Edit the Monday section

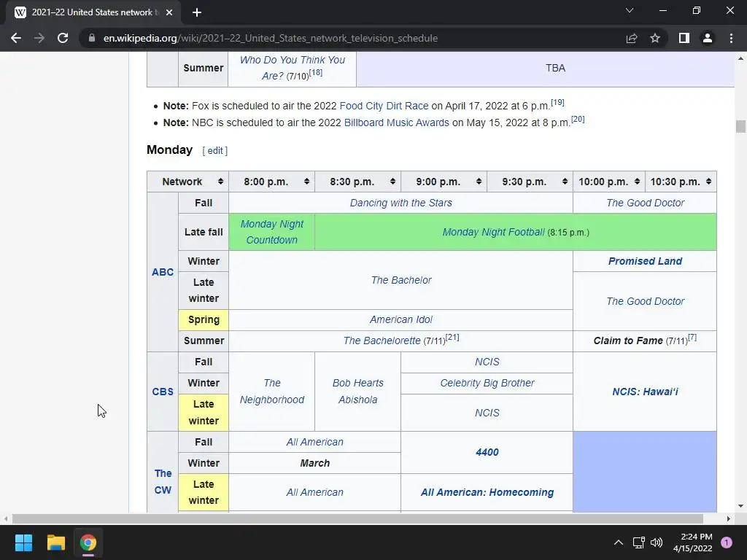coord(215,150)
